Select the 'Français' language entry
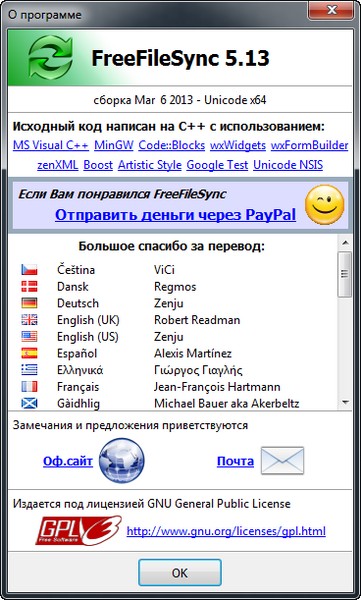The height and width of the screenshot is (600, 361). click(x=78, y=386)
